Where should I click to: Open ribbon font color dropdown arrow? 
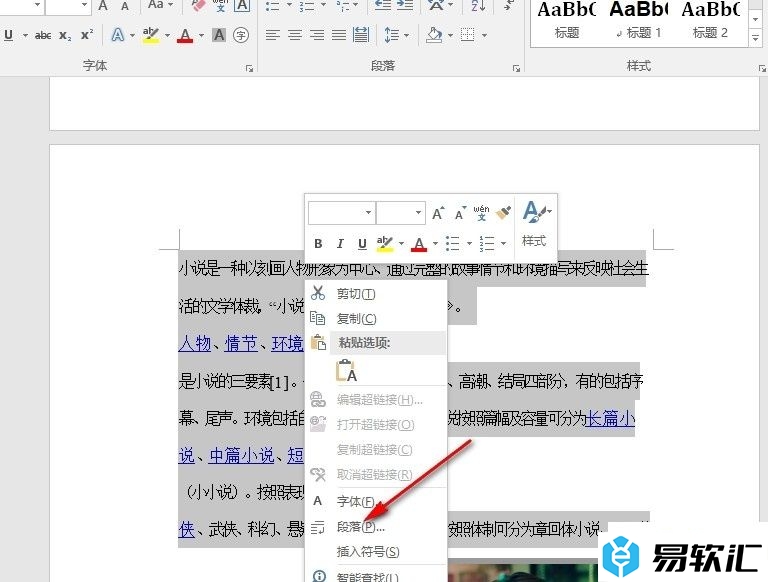(x=201, y=35)
